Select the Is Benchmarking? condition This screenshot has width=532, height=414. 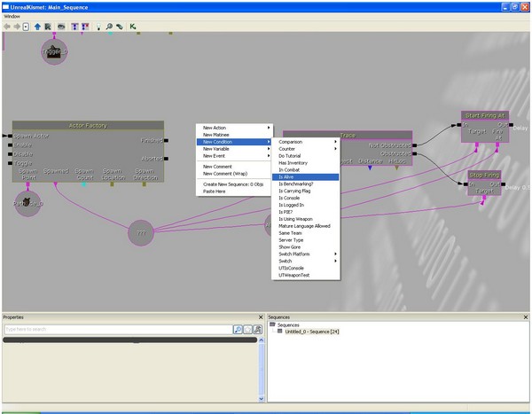click(305, 184)
